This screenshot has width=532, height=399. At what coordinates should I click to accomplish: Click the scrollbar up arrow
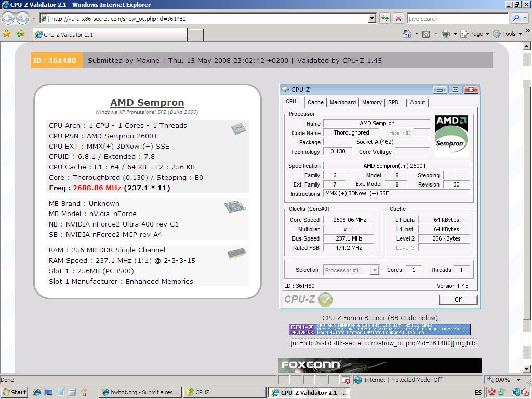click(526, 46)
